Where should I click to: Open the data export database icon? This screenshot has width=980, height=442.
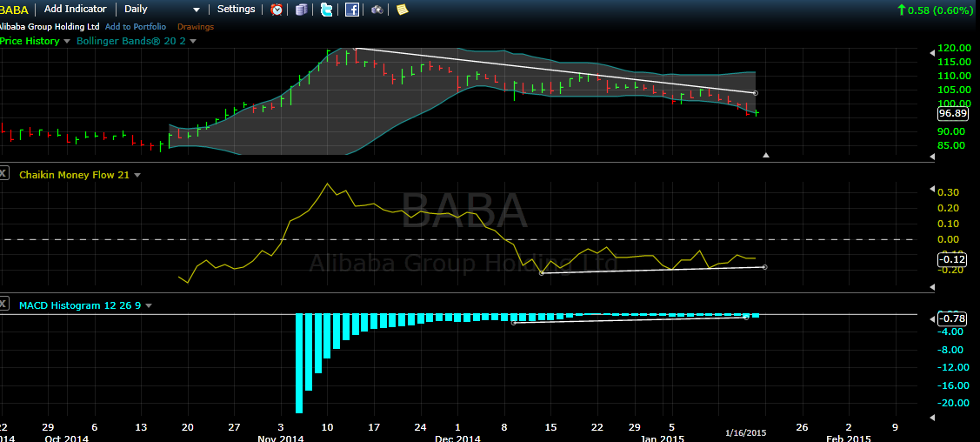point(301,10)
